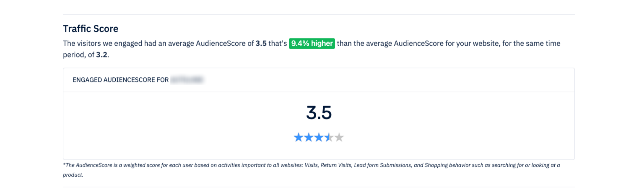
Task: Click the bold 3.2 average value
Action: coord(102,55)
